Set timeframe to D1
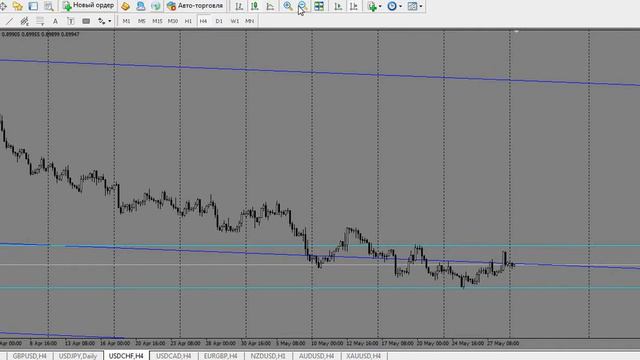 [219, 21]
